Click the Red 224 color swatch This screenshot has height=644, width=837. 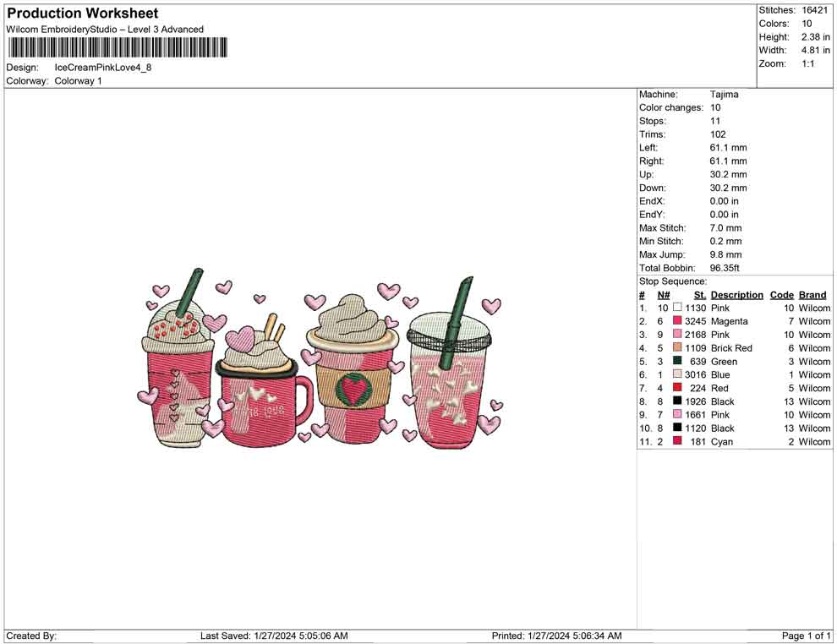coord(677,387)
